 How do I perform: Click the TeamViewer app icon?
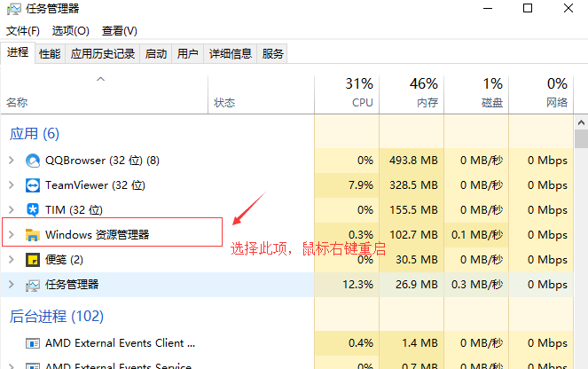pyautogui.click(x=33, y=185)
